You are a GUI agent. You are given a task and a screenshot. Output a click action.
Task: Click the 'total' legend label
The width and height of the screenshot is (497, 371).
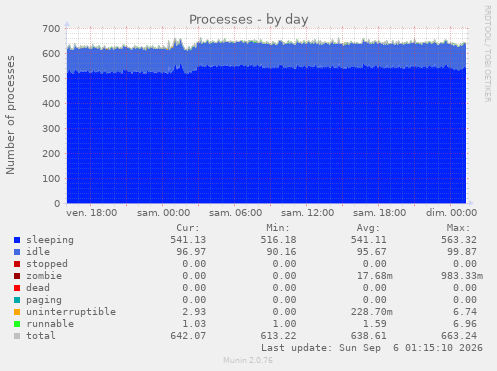pos(41,336)
